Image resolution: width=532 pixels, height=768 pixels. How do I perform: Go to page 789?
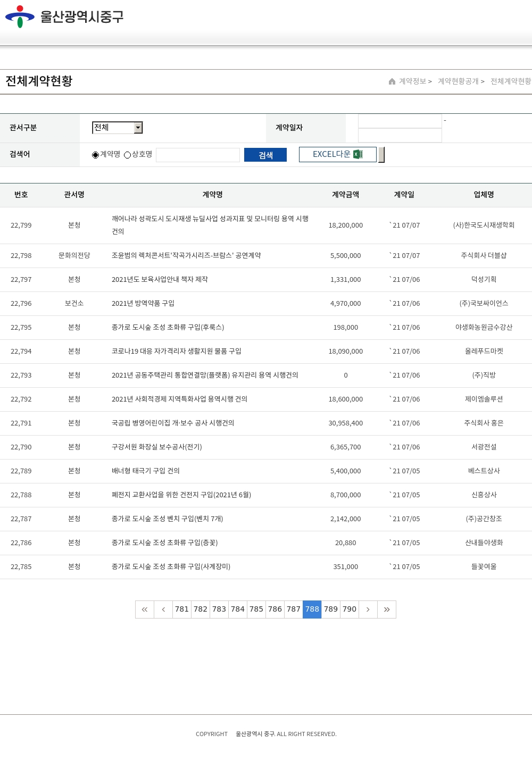[331, 610]
